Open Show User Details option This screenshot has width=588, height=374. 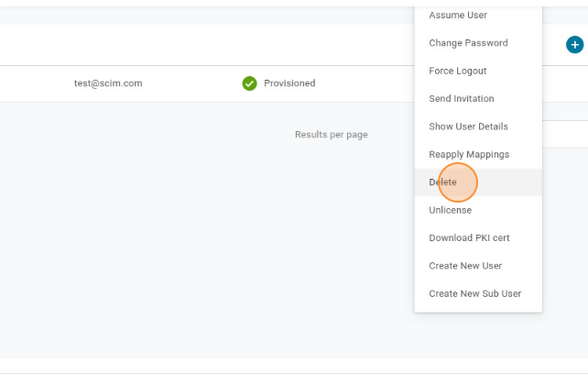478,126
